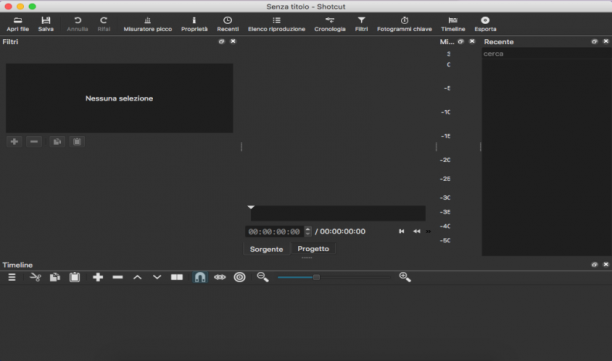
Task: Split clip at playhead
Action: [x=177, y=277]
